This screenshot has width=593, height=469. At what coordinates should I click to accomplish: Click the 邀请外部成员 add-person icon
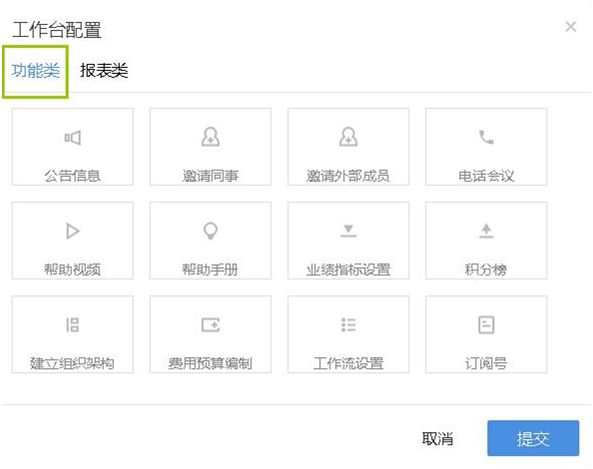pos(348,137)
